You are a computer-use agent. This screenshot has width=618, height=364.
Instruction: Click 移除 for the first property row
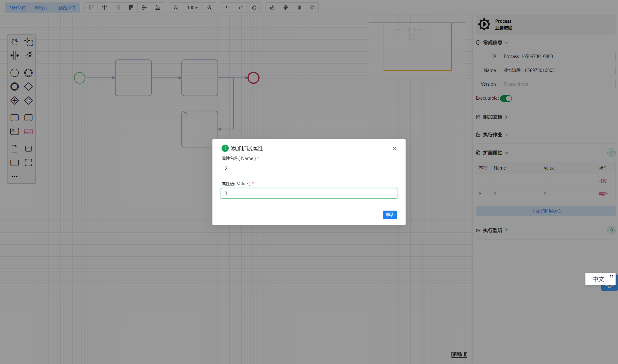[x=603, y=180]
